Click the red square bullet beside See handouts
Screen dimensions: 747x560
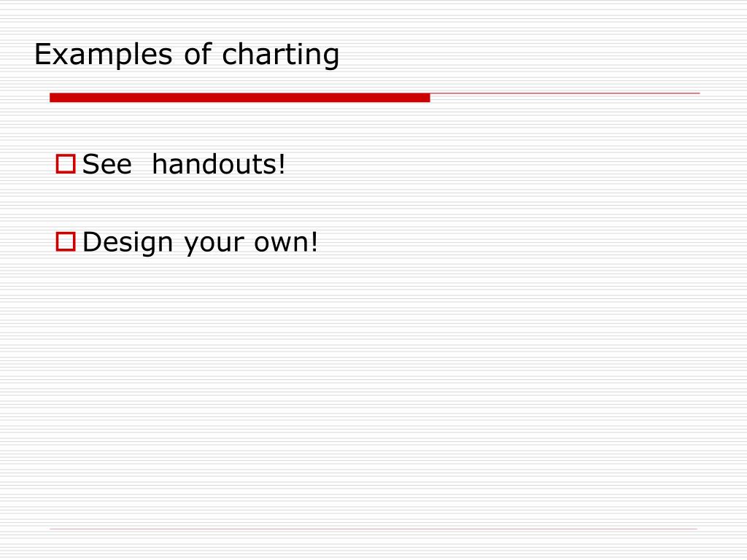pos(66,164)
